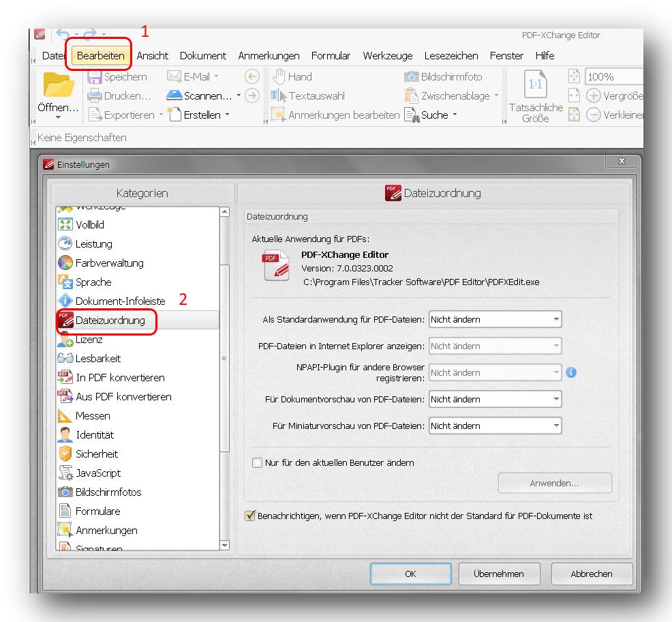Click the Übernehmen button
The image size is (672, 622).
pos(499,574)
